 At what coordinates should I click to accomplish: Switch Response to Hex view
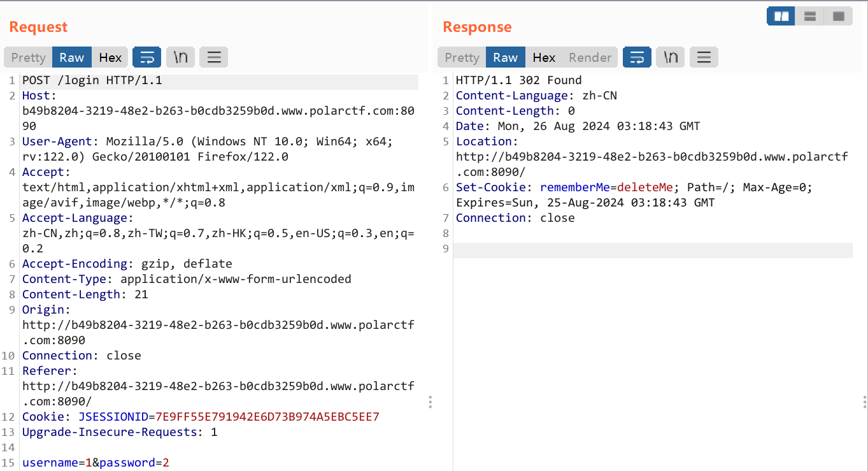tap(544, 57)
